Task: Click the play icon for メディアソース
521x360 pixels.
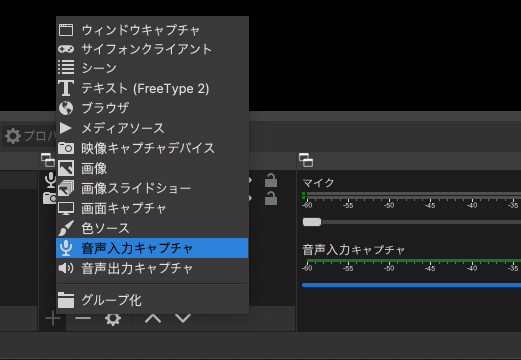Action: [66, 128]
